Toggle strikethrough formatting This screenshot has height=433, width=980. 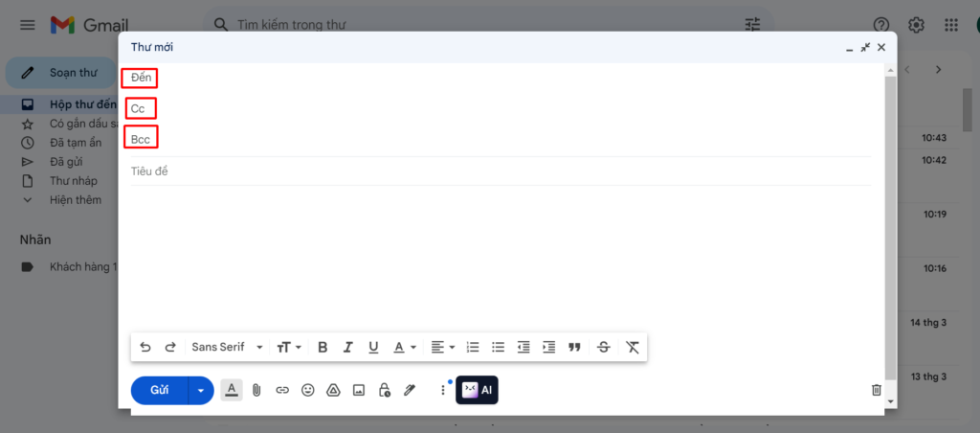pyautogui.click(x=603, y=348)
